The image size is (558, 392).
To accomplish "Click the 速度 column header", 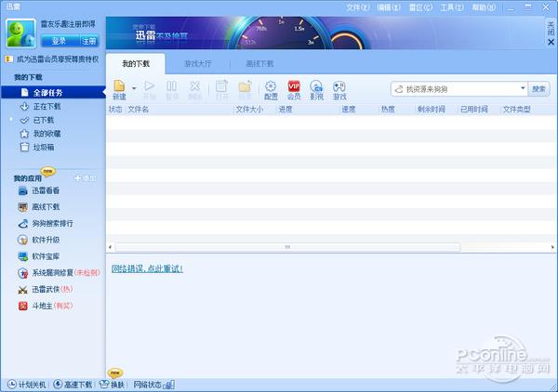I will pos(349,110).
